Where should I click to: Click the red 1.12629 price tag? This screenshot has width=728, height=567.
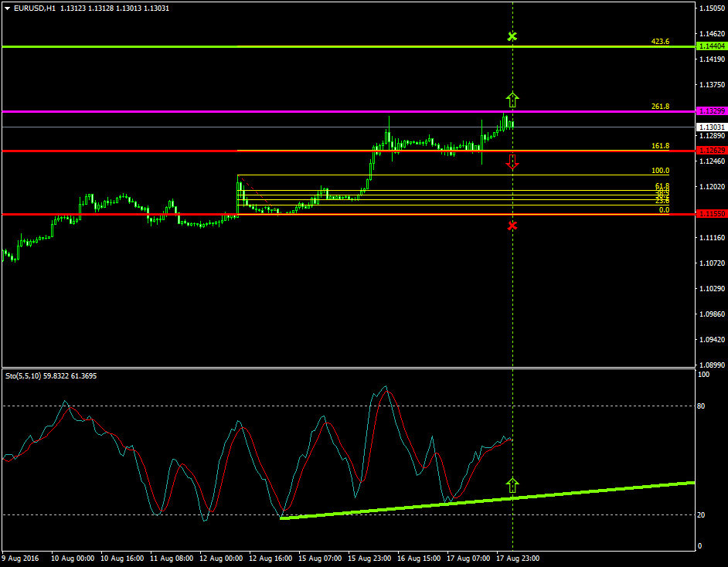[x=709, y=151]
